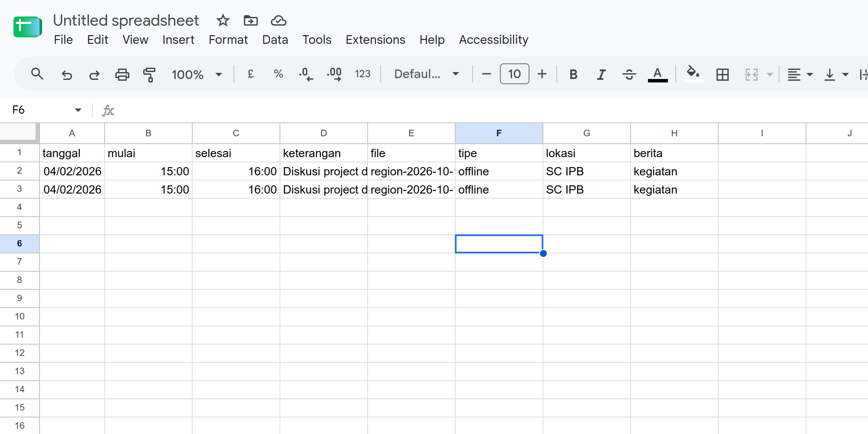Apply currency format with the pound icon

(x=250, y=74)
